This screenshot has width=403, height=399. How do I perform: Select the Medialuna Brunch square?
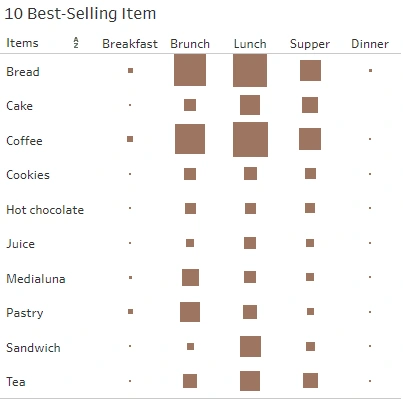(190, 277)
